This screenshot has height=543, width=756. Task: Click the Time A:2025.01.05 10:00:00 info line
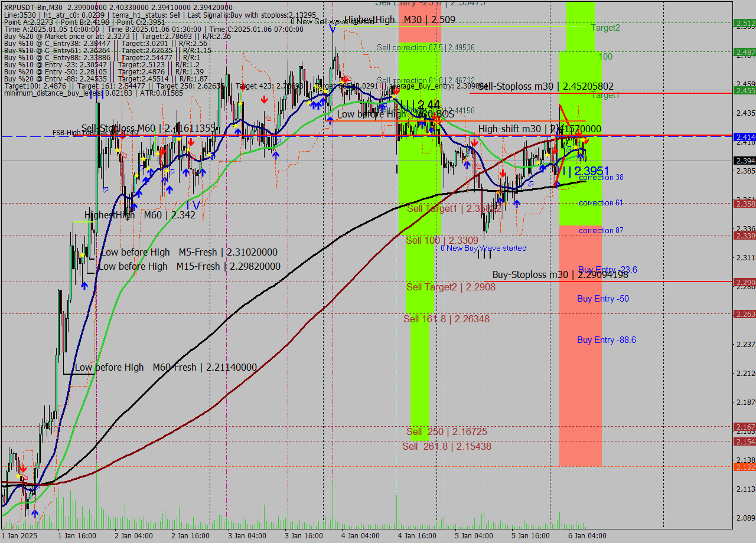154,29
